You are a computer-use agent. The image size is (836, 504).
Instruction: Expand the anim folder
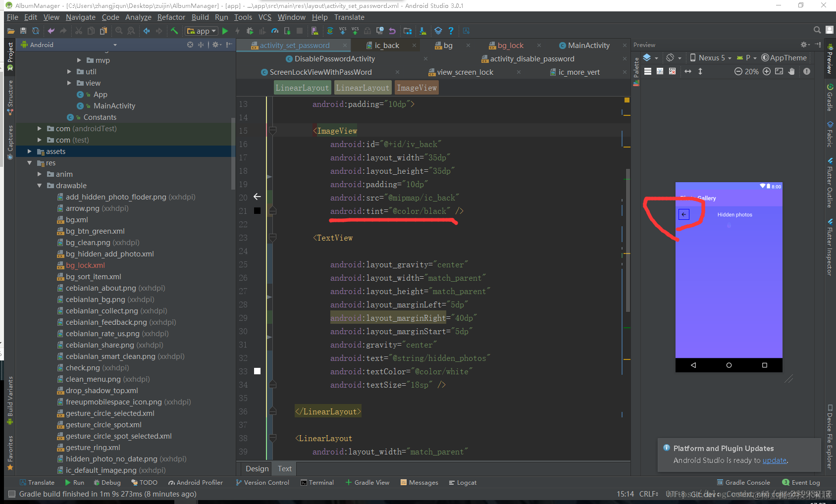(x=40, y=174)
